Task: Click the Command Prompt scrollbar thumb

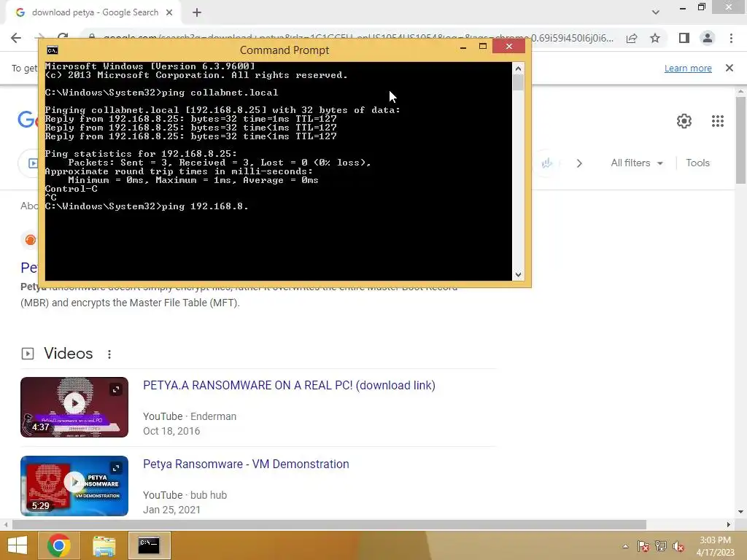Action: pos(519,83)
